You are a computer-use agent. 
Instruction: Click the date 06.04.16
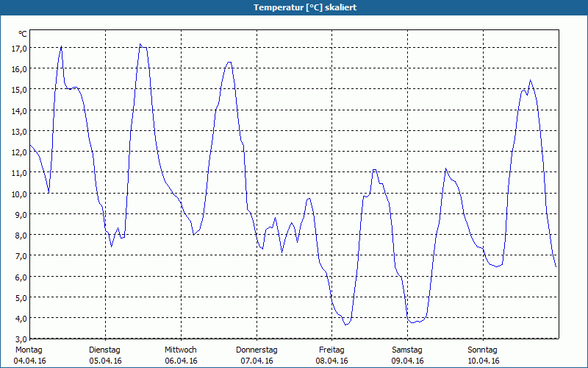[181, 361]
